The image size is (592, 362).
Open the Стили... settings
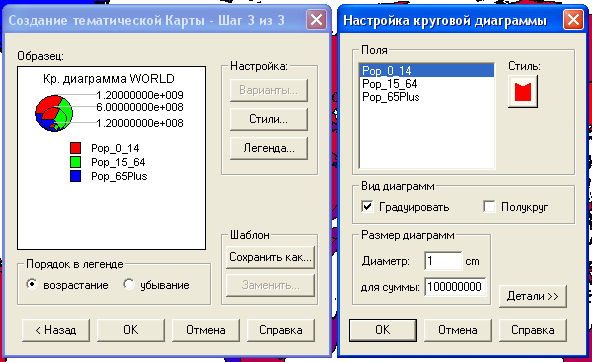click(268, 119)
